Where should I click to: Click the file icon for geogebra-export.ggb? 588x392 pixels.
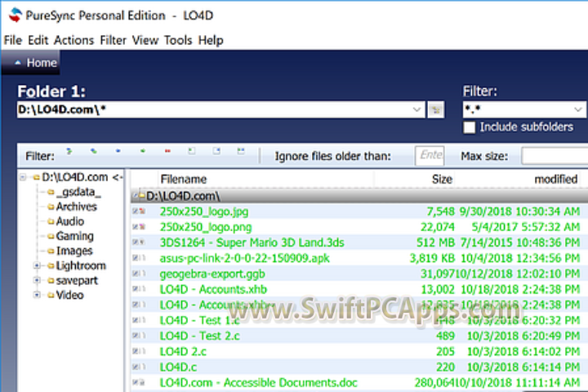pos(142,274)
